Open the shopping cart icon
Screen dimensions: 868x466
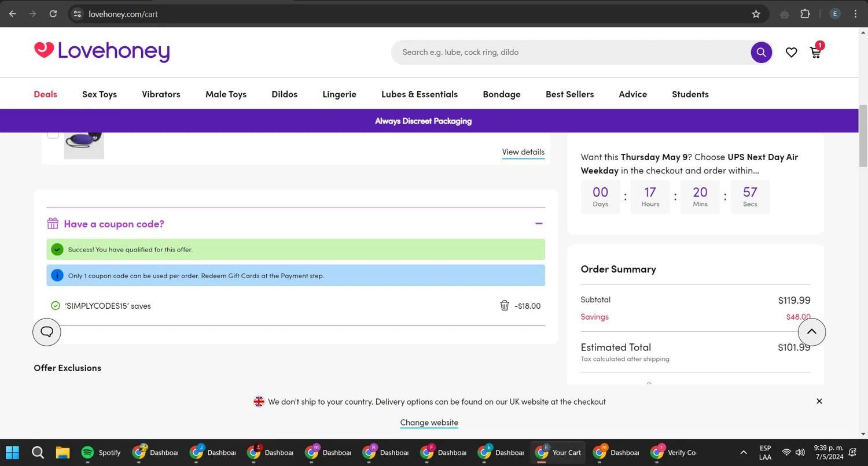pos(816,52)
